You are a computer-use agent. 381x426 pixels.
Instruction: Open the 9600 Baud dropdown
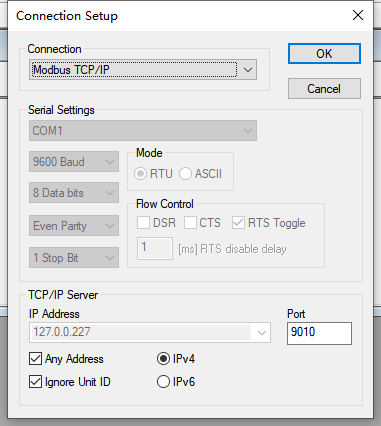(74, 162)
